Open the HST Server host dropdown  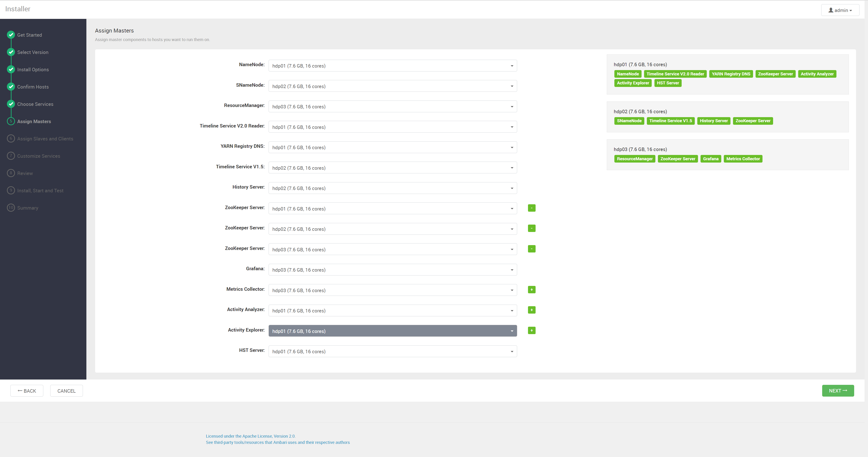pyautogui.click(x=392, y=351)
